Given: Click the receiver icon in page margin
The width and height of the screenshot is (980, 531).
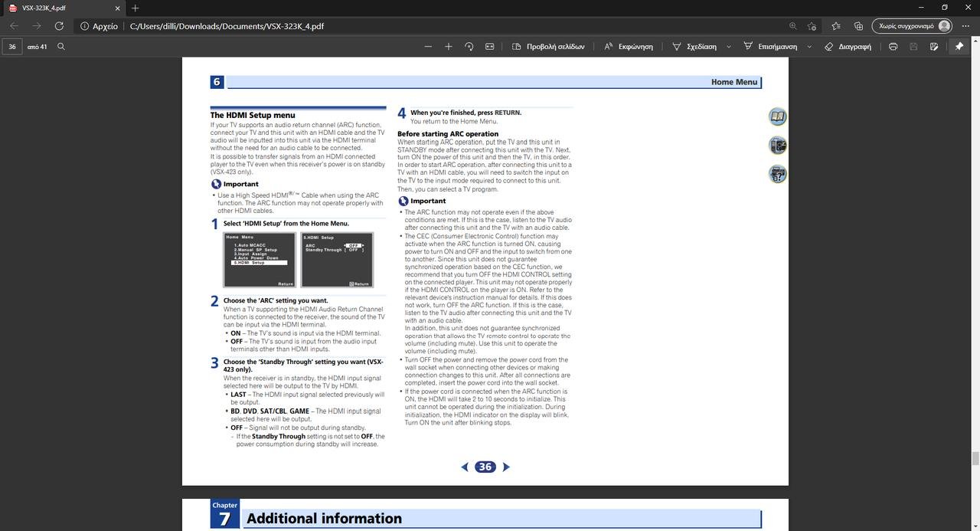Looking at the screenshot, I should [x=777, y=145].
